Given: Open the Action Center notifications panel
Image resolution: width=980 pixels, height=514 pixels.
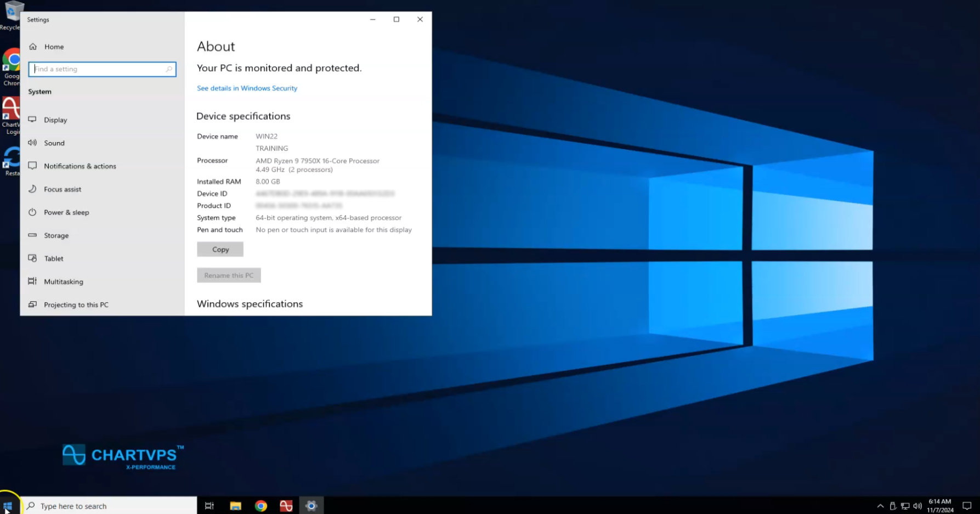Looking at the screenshot, I should (x=967, y=506).
